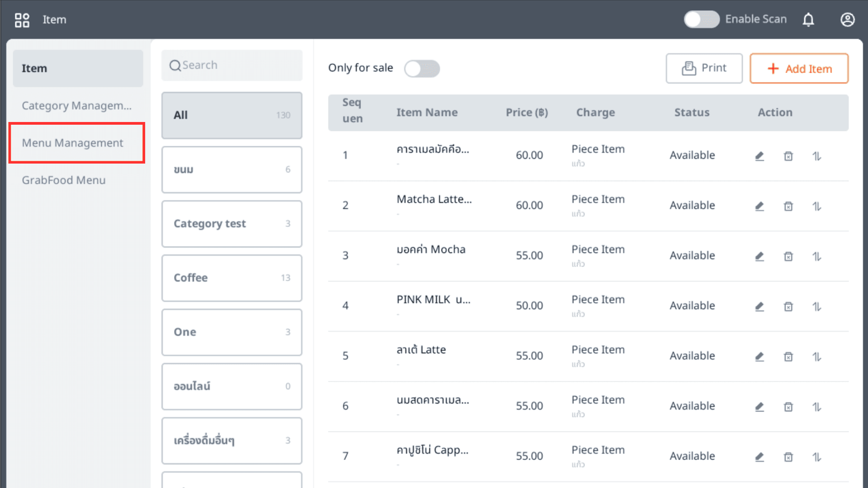Edit the ลาเต้ Latte item
Screen dimensions: 868x488
759,357
